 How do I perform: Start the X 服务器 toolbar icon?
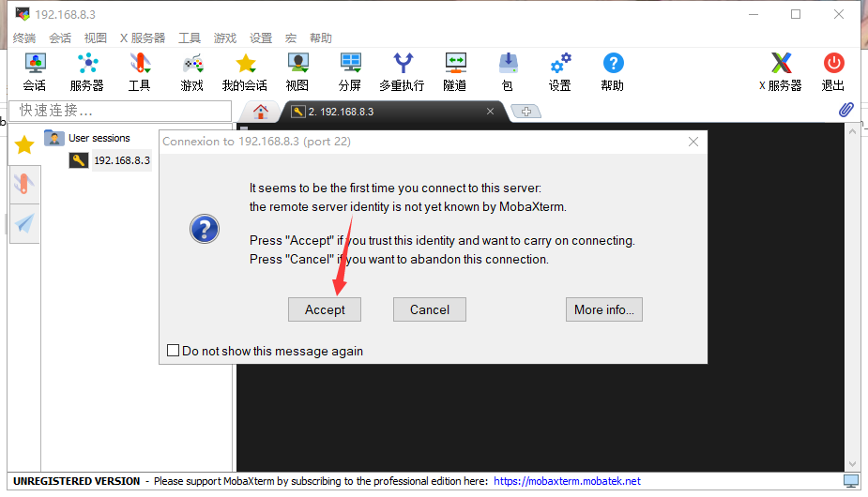click(x=781, y=71)
